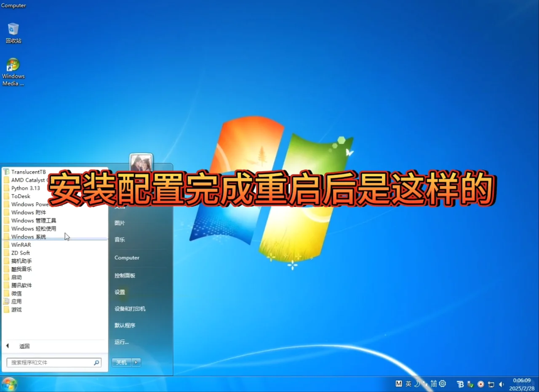The image size is (539, 392).
Task: Open the volume control in the tray
Action: (x=502, y=384)
